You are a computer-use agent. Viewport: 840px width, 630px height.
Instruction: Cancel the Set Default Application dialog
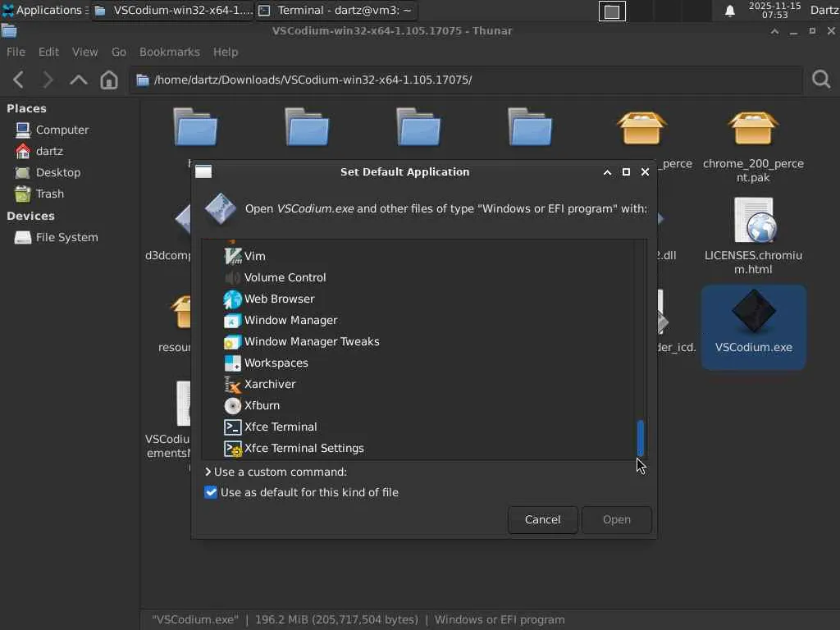coord(543,519)
